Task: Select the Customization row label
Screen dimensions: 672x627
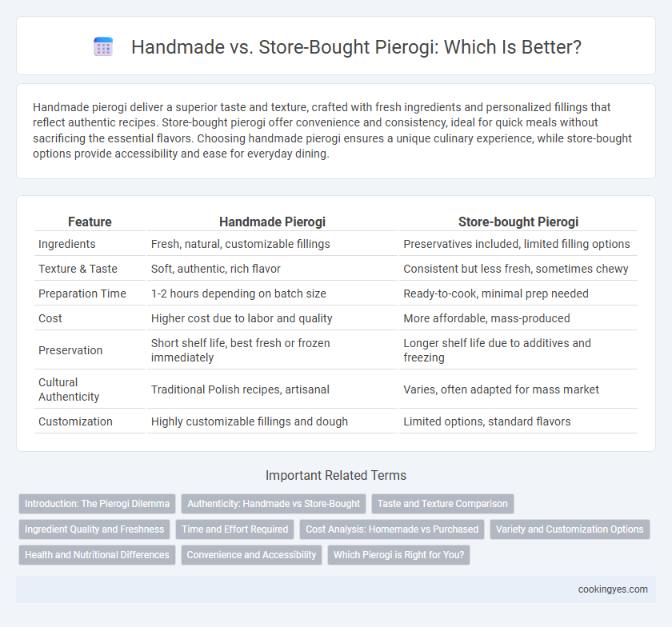Action: click(75, 421)
